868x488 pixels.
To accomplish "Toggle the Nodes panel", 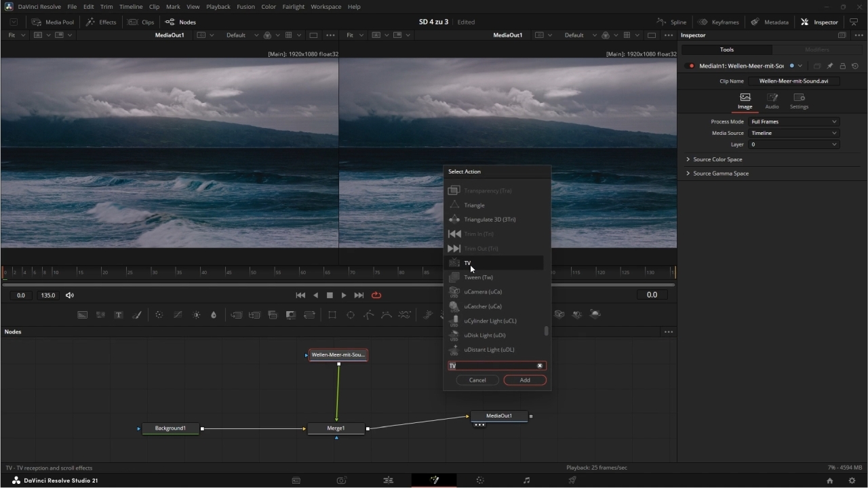I will tap(180, 22).
